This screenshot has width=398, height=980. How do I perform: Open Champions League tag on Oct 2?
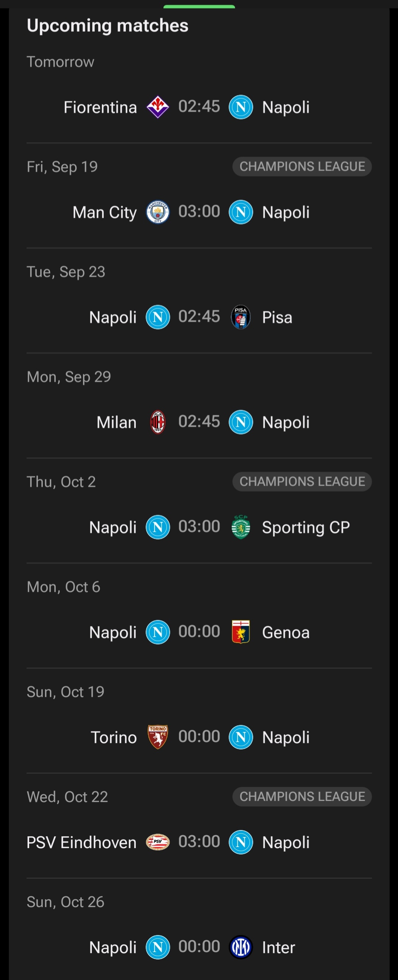tap(302, 481)
